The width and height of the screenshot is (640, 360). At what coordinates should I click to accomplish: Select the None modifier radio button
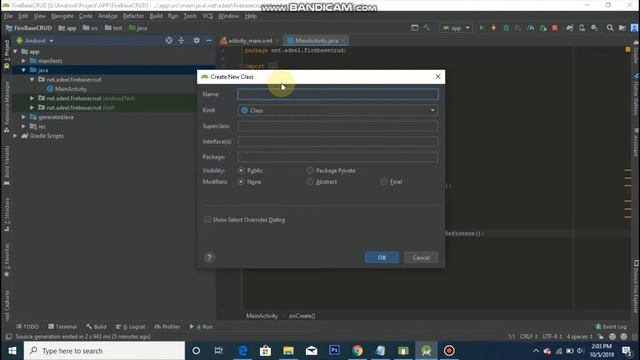pyautogui.click(x=241, y=182)
